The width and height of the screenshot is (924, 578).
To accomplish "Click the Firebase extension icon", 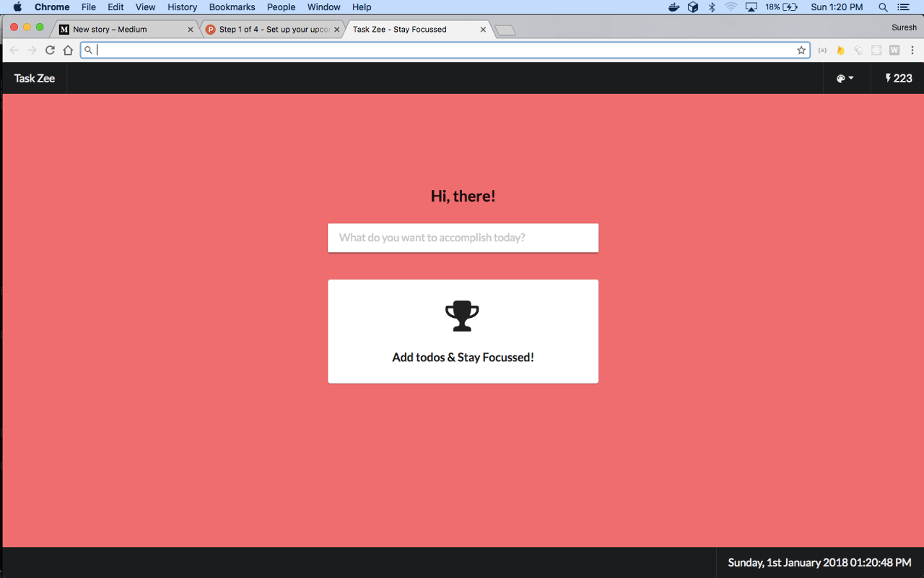I will click(x=840, y=50).
